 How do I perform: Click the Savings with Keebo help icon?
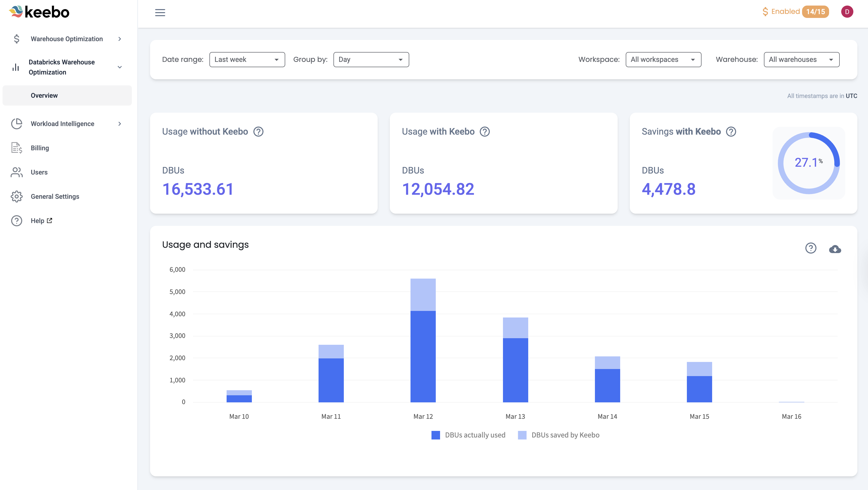pyautogui.click(x=731, y=131)
